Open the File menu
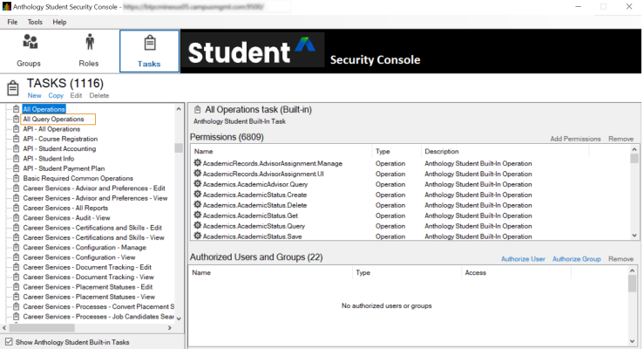The width and height of the screenshot is (644, 349). click(12, 22)
